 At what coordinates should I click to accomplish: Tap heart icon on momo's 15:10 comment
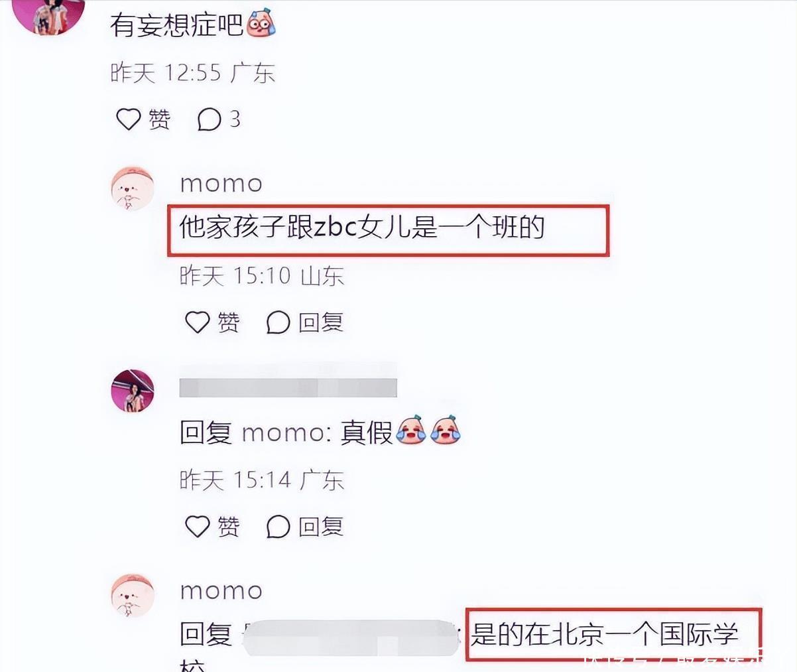tap(197, 322)
